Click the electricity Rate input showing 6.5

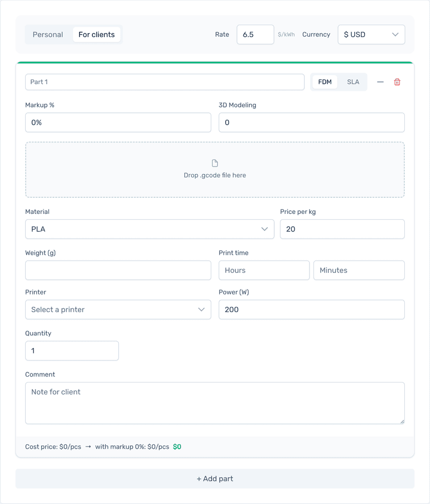click(255, 34)
